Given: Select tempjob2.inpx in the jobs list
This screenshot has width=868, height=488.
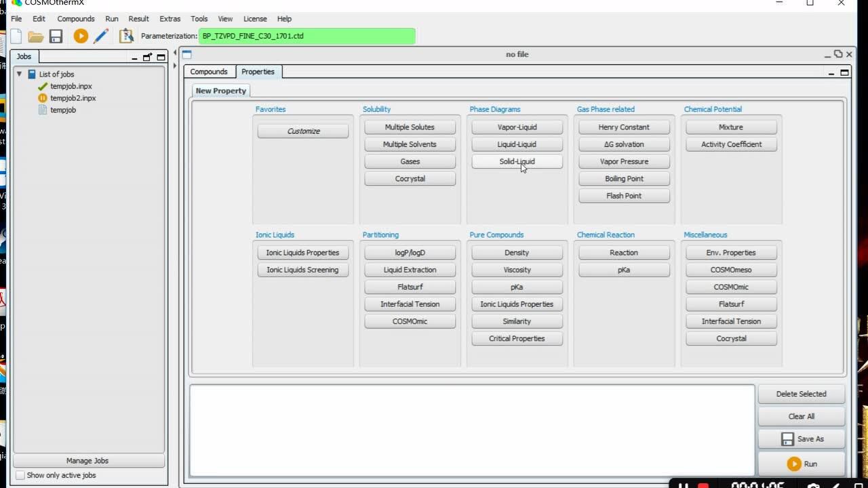Looking at the screenshot, I should pos(73,98).
